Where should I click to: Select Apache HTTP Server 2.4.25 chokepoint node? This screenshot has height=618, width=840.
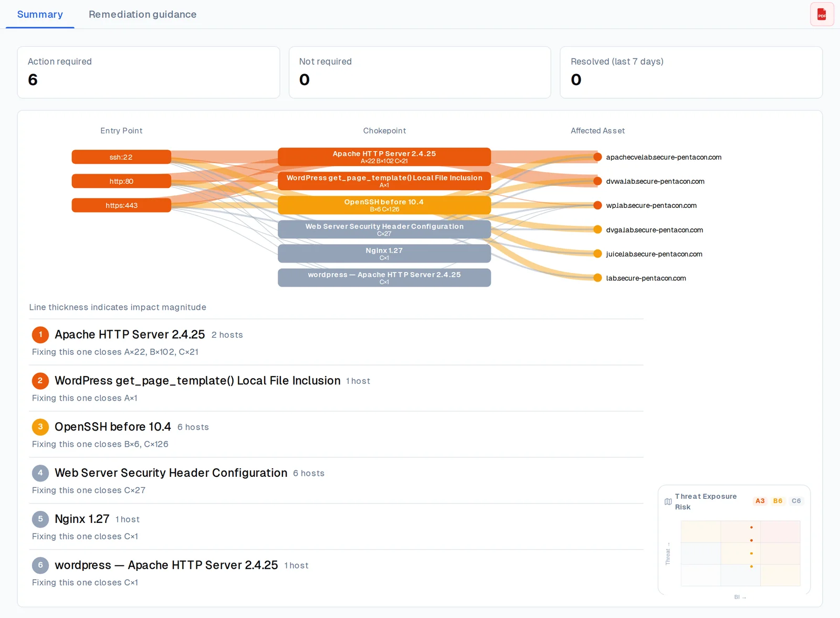tap(384, 157)
